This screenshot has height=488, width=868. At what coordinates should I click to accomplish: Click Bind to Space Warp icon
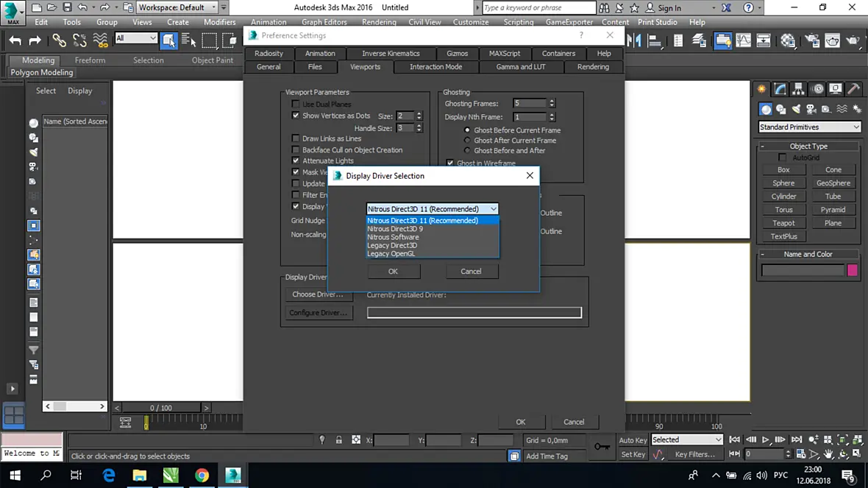(100, 40)
